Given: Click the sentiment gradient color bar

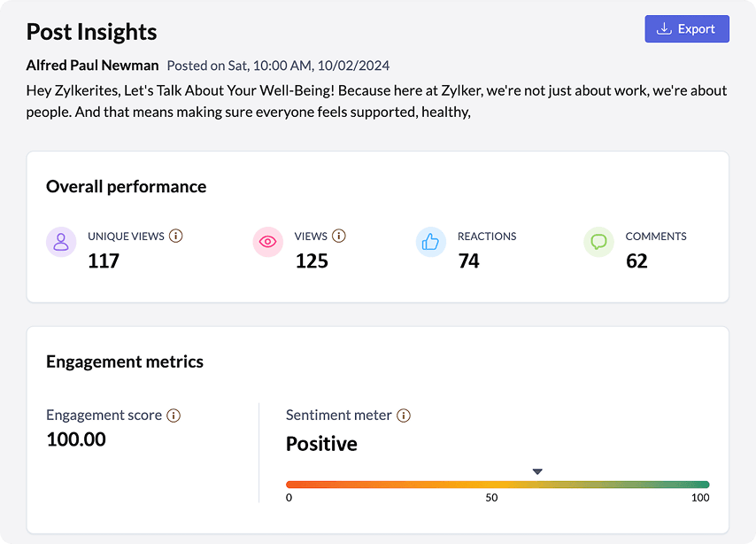Looking at the screenshot, I should tap(498, 485).
